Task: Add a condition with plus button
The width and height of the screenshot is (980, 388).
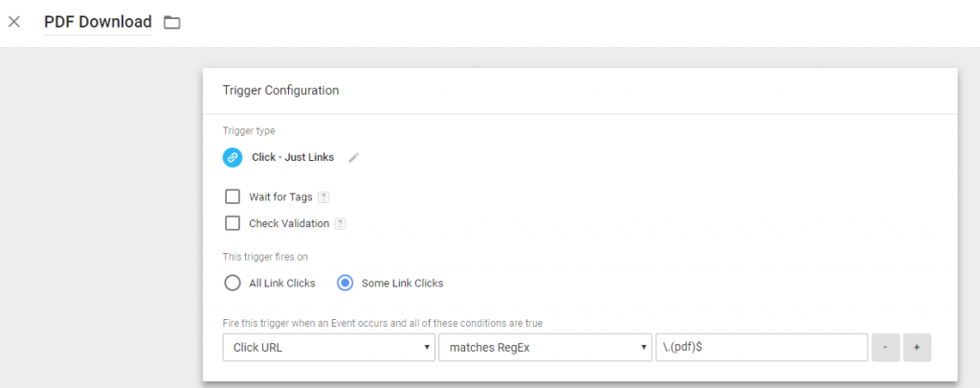Action: pyautogui.click(x=917, y=348)
